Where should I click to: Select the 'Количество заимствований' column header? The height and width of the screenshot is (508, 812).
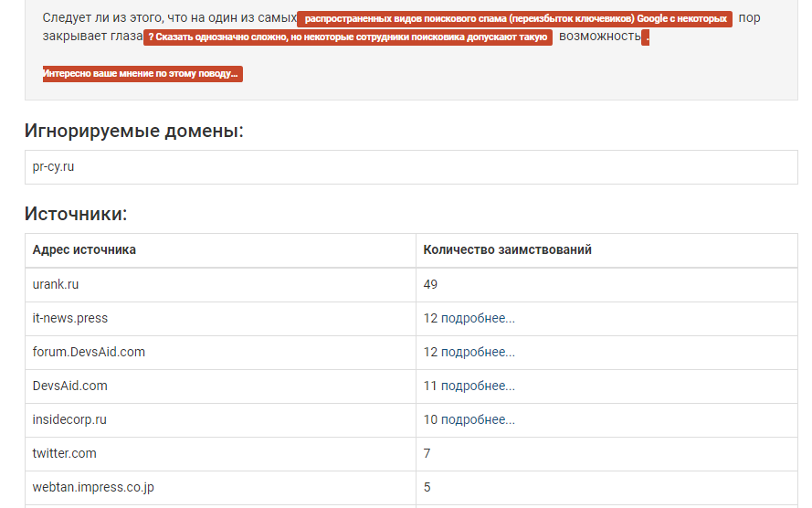[x=507, y=249]
